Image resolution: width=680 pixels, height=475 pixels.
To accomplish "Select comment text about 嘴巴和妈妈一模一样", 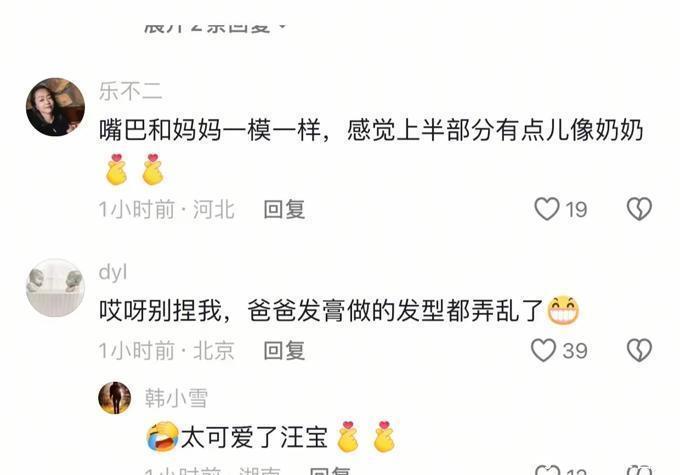I will [x=371, y=130].
